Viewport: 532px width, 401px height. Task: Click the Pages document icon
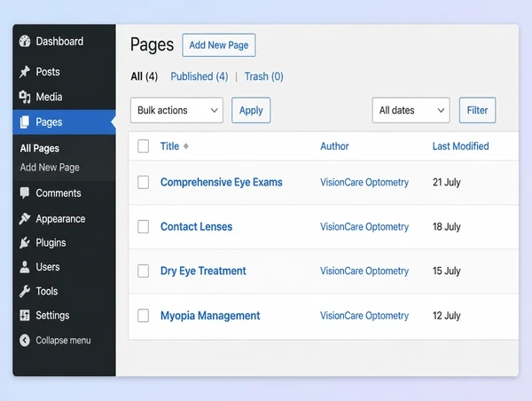pos(25,122)
